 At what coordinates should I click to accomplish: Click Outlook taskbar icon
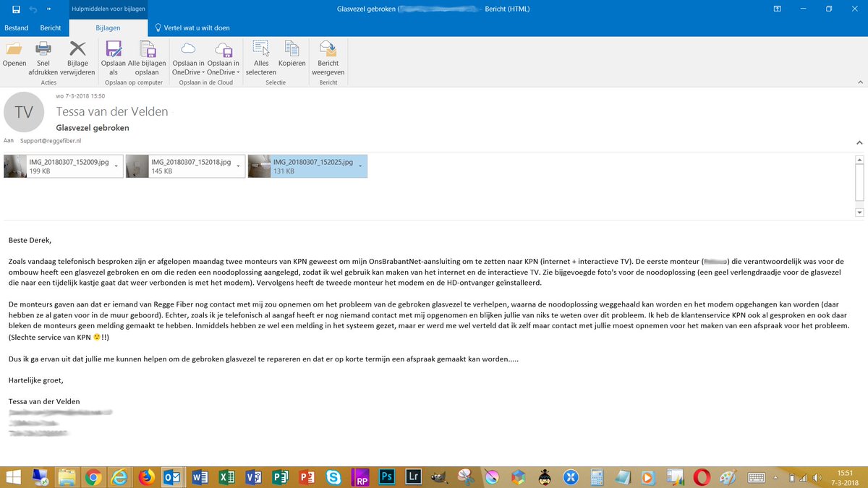click(173, 476)
